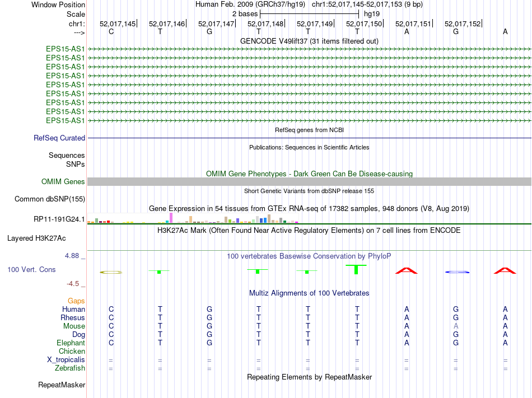532x398 pixels.
Task: Click the 100 Vert. Cons label
Action: tap(31, 269)
